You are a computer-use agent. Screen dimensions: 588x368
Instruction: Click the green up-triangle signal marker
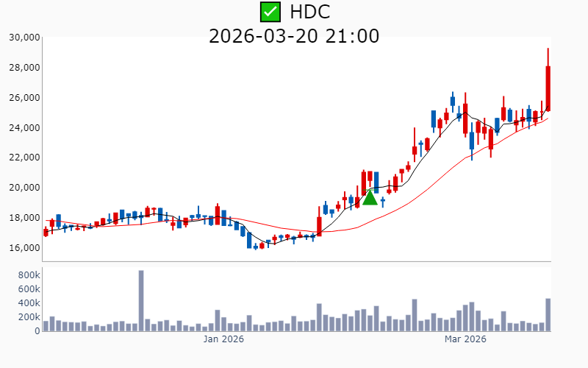pyautogui.click(x=370, y=197)
